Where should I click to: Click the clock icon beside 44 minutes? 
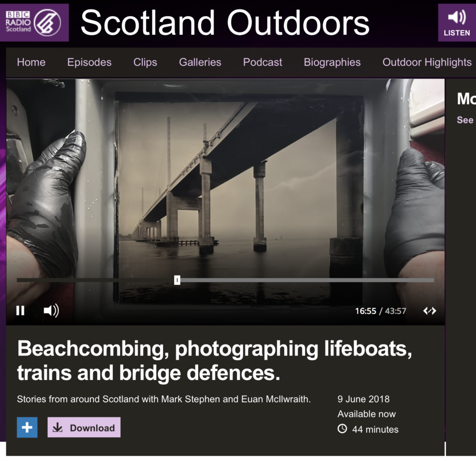343,429
